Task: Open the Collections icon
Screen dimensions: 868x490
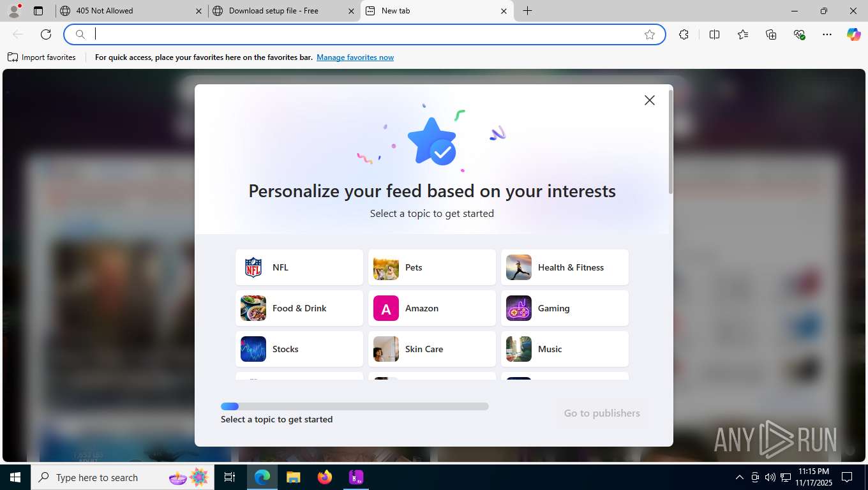Action: pyautogui.click(x=771, y=34)
